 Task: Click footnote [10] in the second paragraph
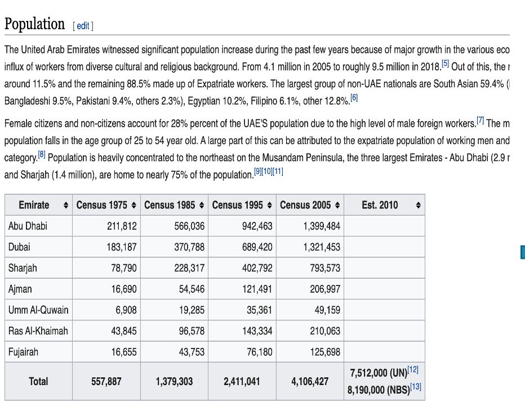coord(267,172)
